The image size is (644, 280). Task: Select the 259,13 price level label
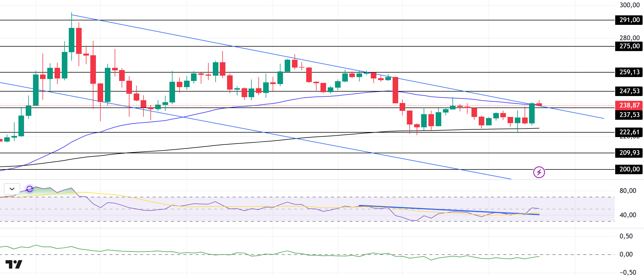click(629, 72)
